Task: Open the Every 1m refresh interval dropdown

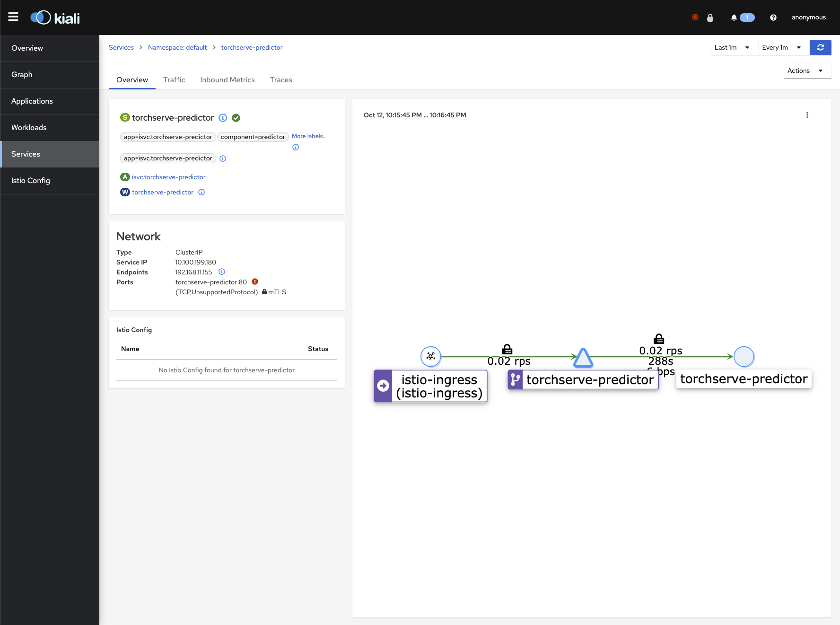Action: [783, 47]
